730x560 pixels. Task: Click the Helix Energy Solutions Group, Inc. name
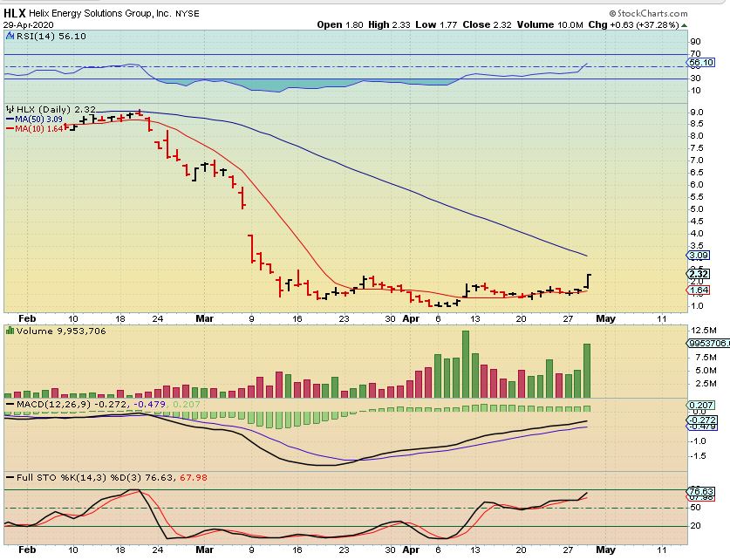pyautogui.click(x=100, y=13)
